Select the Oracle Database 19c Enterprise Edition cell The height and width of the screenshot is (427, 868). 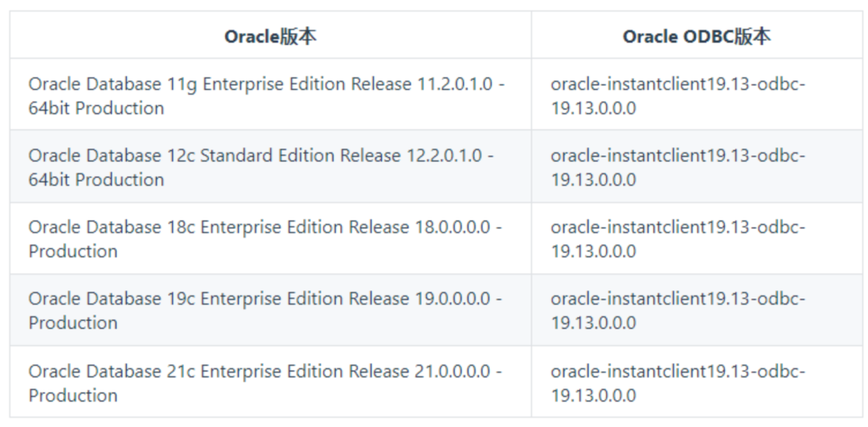coord(271,310)
